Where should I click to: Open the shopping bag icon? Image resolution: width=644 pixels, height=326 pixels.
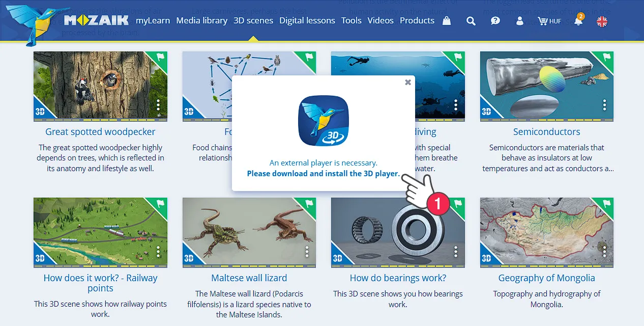[447, 21]
